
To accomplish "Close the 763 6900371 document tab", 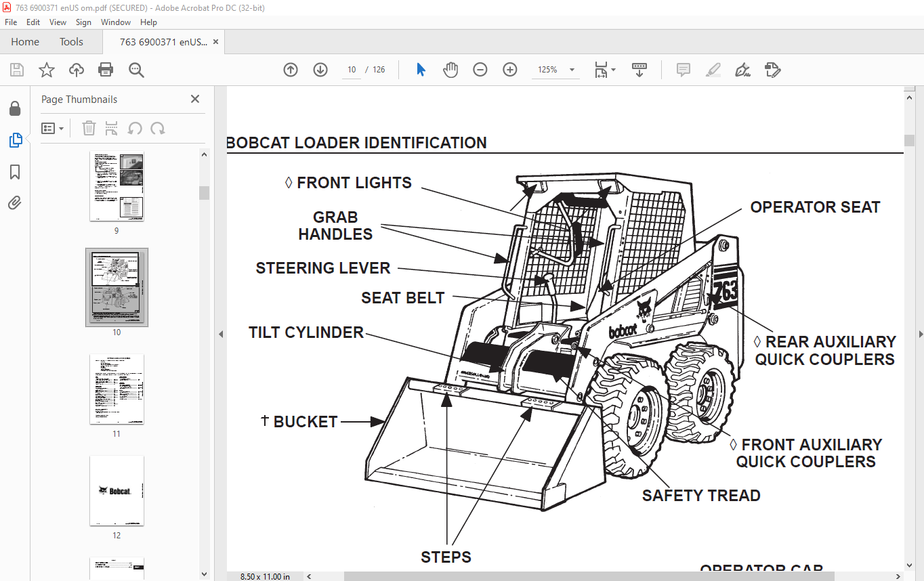I will (215, 42).
